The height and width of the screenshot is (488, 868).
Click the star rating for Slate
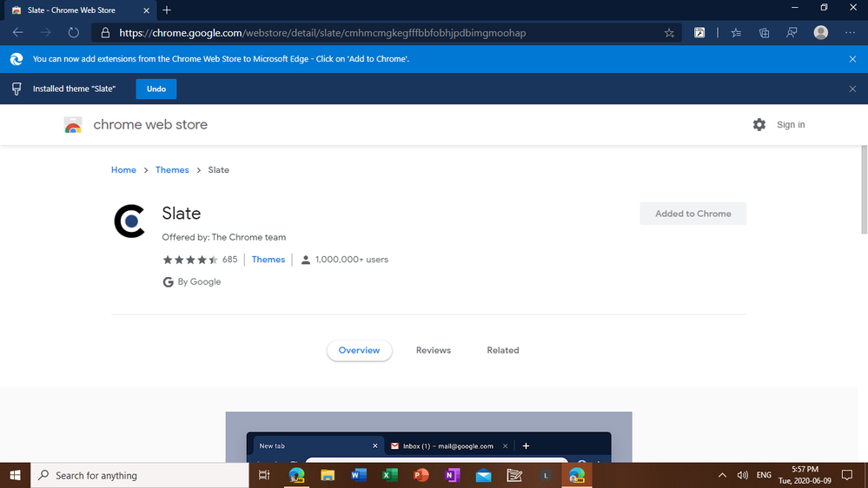point(190,260)
